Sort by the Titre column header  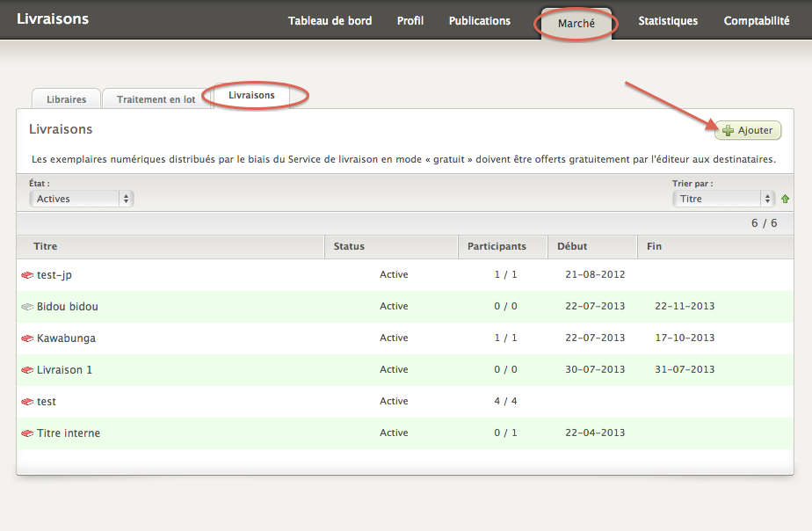pos(46,246)
